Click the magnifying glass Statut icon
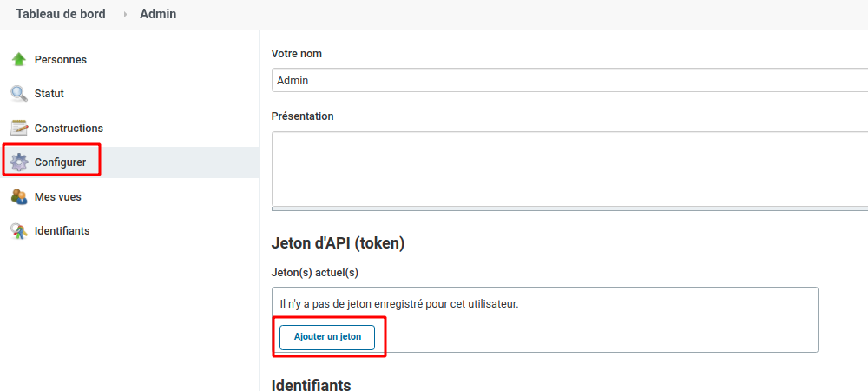 pos(19,94)
